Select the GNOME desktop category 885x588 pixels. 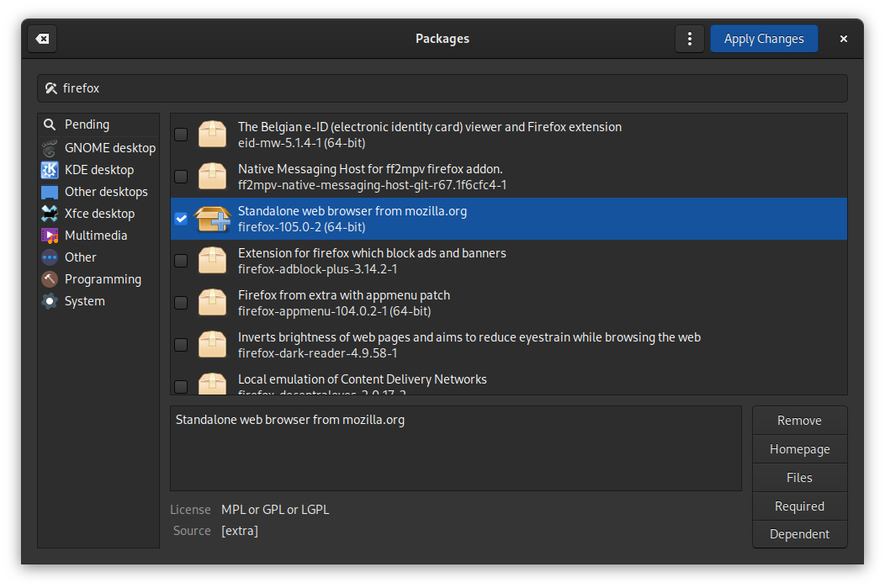pos(109,147)
